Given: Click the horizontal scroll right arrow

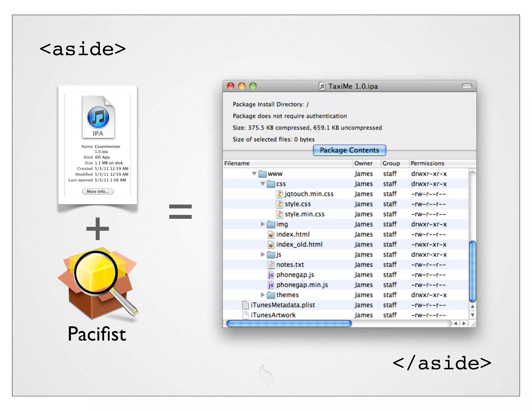Looking at the screenshot, I should (464, 324).
